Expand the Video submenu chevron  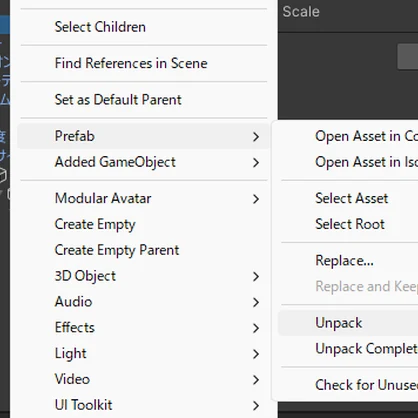[256, 380]
